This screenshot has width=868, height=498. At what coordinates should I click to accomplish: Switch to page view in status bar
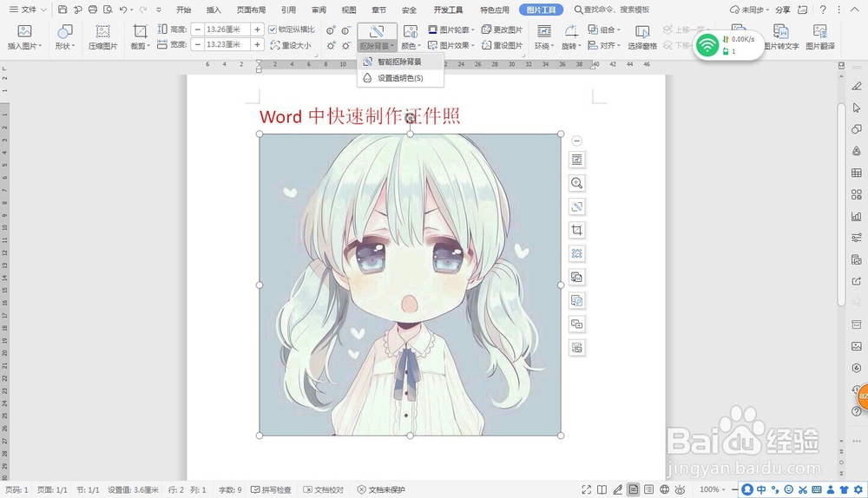(x=634, y=489)
